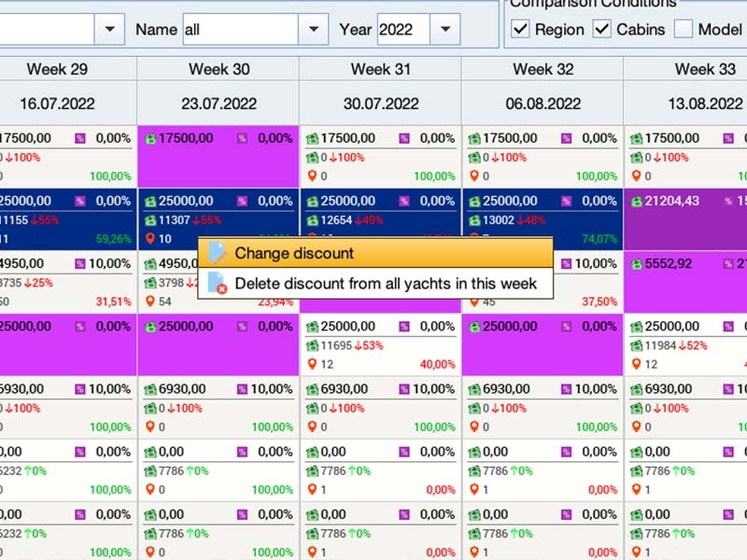Viewport: 747px width, 560px height.
Task: Click the Name field containing 'all'
Action: (x=239, y=29)
